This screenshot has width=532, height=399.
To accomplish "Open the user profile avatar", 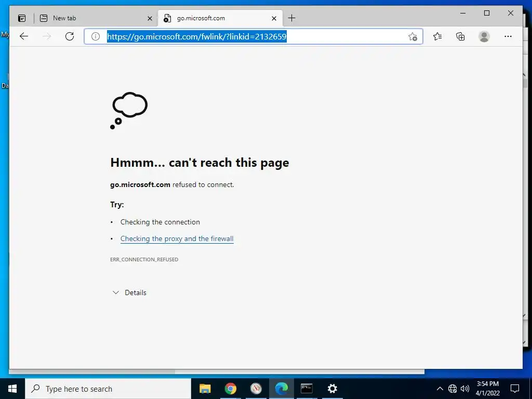I will pyautogui.click(x=484, y=36).
